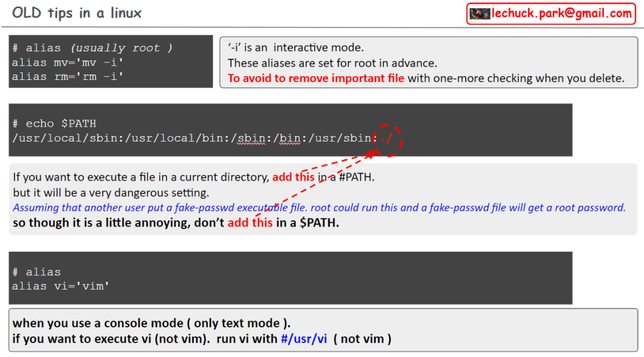The width and height of the screenshot is (644, 357).
Task: Click the slide title 'OLD tips in a linux'
Action: (77, 13)
